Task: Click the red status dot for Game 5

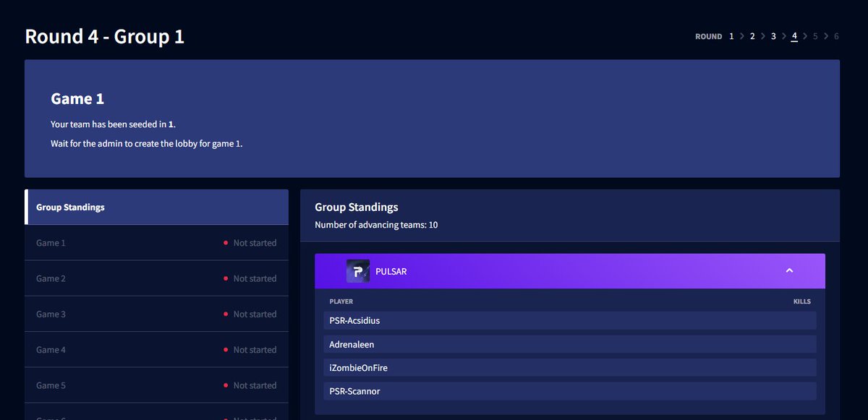Action: tap(226, 385)
